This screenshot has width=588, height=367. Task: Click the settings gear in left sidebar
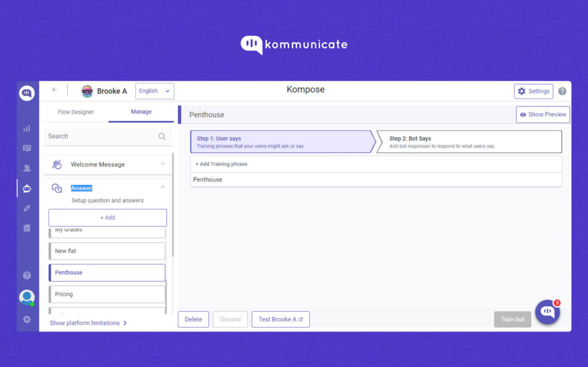point(27,319)
